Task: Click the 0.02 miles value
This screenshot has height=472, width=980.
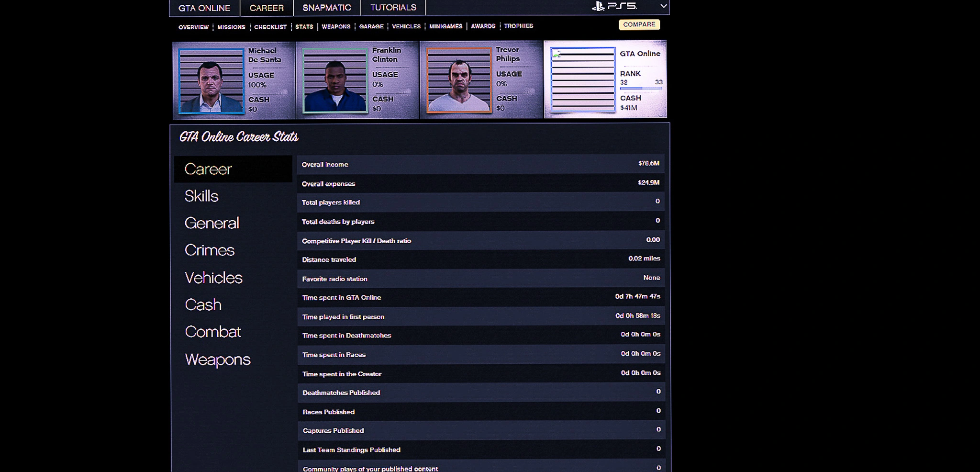Action: coord(644,258)
